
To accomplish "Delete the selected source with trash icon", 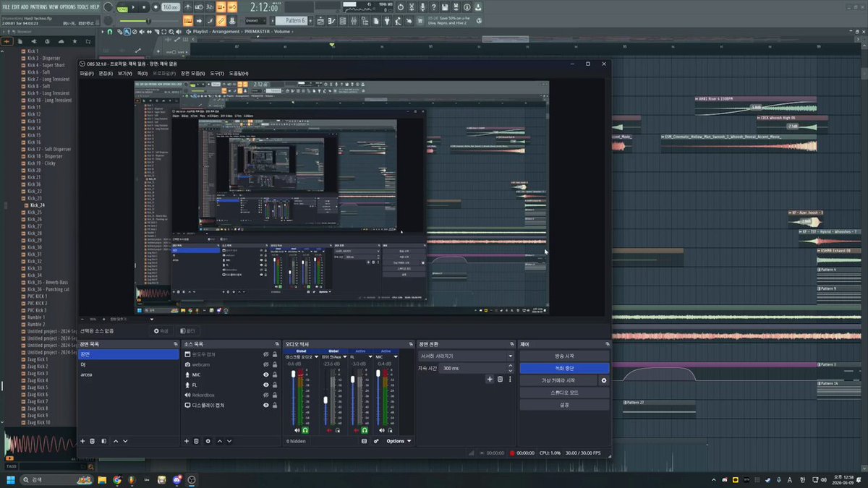I will coord(197,441).
